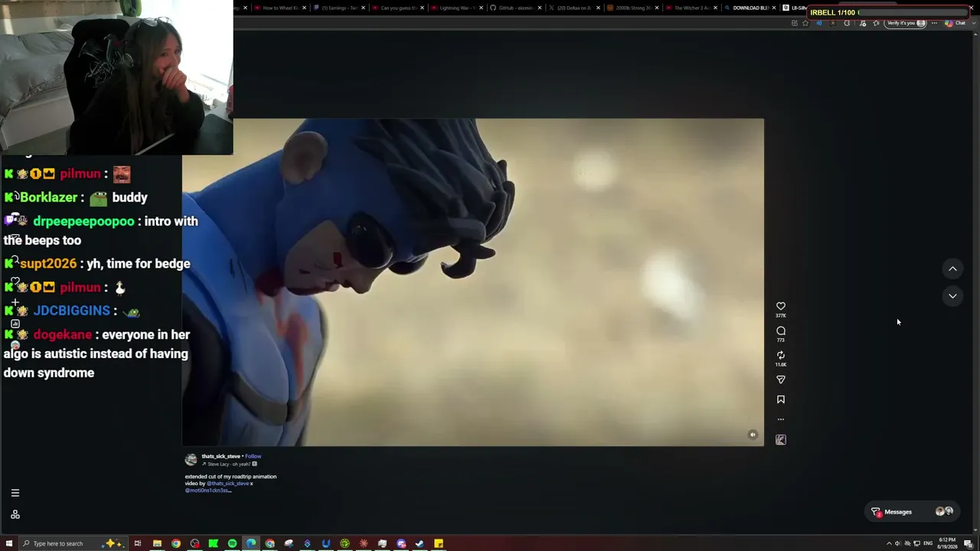Open thats_sick_steve profile avatar
The image size is (980, 551).
click(x=191, y=459)
